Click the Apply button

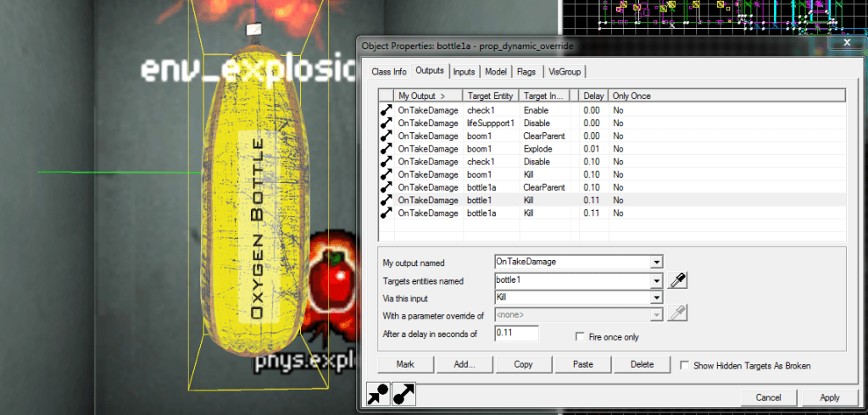pos(829,397)
